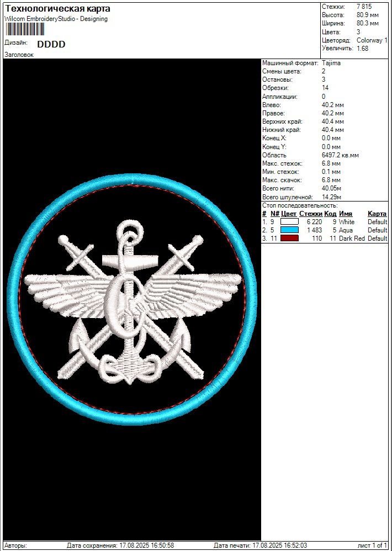392x551 pixels.
Task: Click the 'Стоп последовательность:' heading
Action: pyautogui.click(x=300, y=205)
